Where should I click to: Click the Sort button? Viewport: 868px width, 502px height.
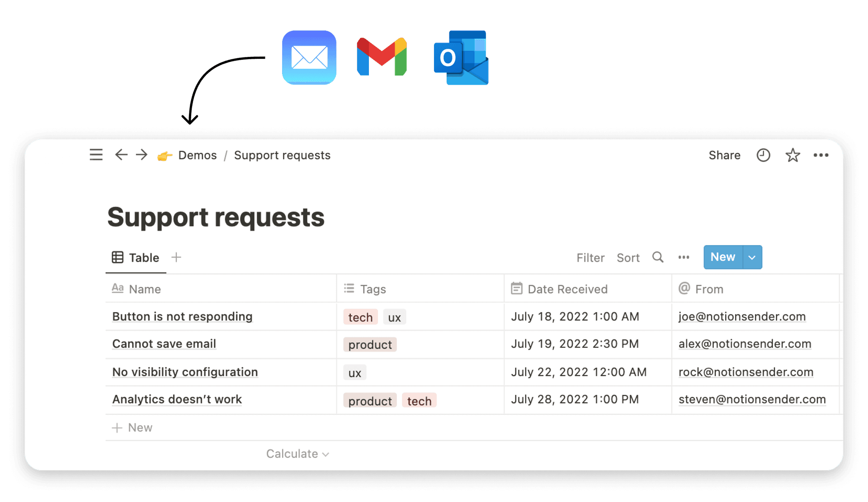[628, 258]
